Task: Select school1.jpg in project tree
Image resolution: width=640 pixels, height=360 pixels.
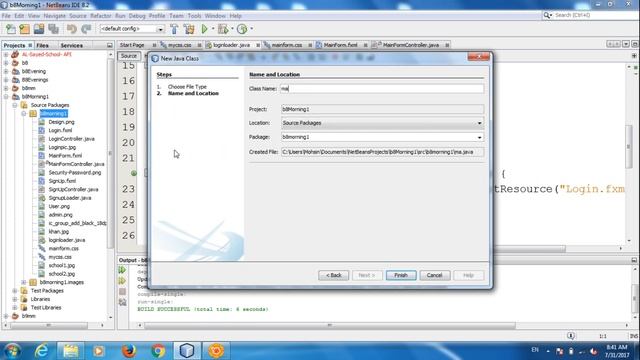Action: pos(62,265)
